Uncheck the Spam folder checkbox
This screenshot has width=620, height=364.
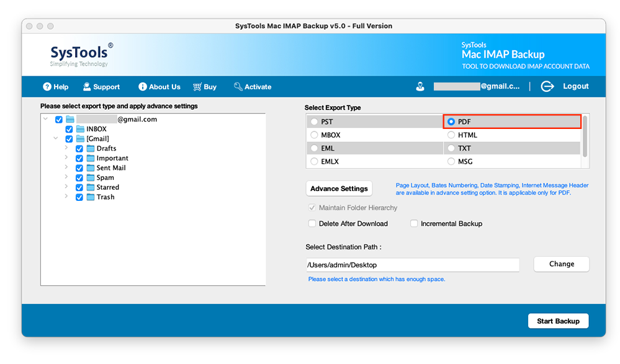pos(79,178)
